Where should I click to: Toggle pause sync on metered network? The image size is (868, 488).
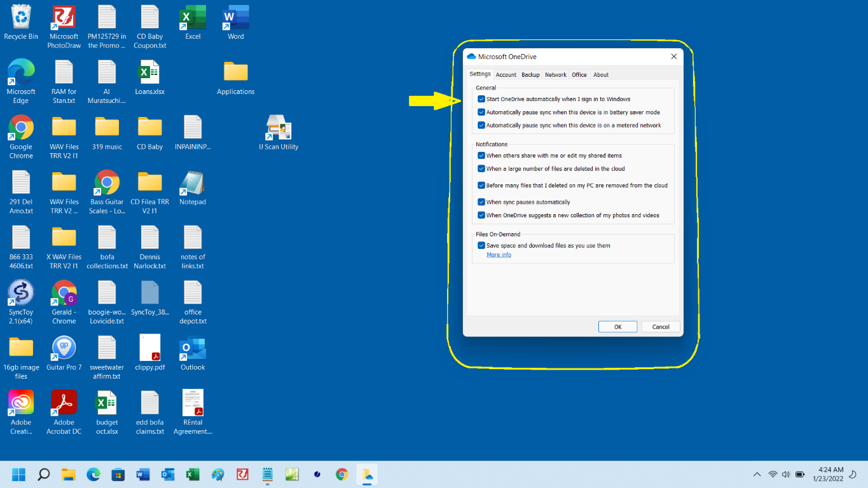tap(481, 125)
